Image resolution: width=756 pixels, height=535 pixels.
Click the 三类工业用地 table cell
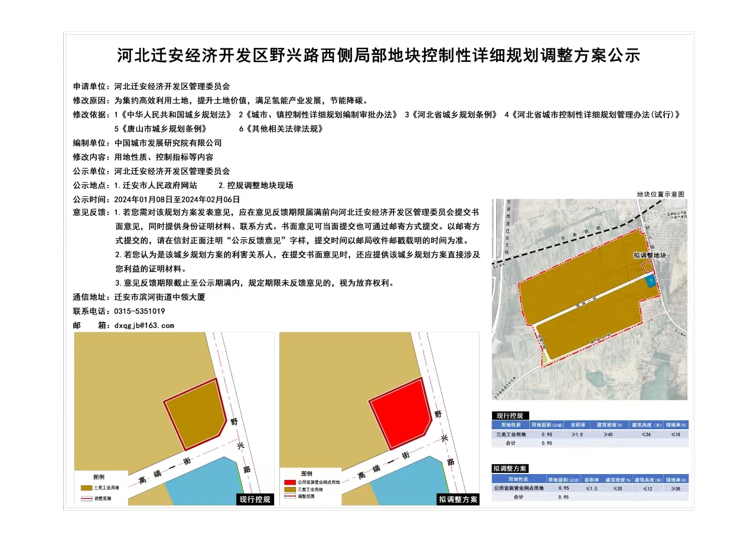pos(511,435)
